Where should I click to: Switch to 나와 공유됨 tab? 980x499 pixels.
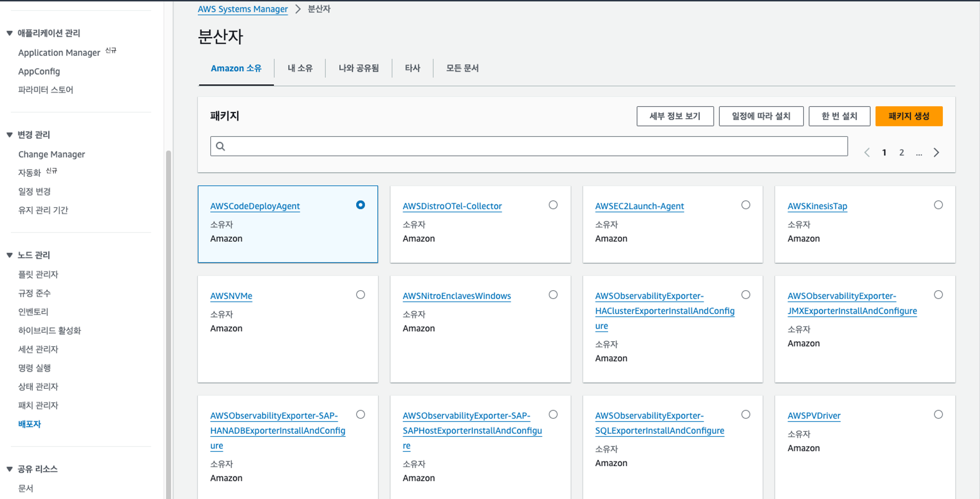tap(359, 68)
